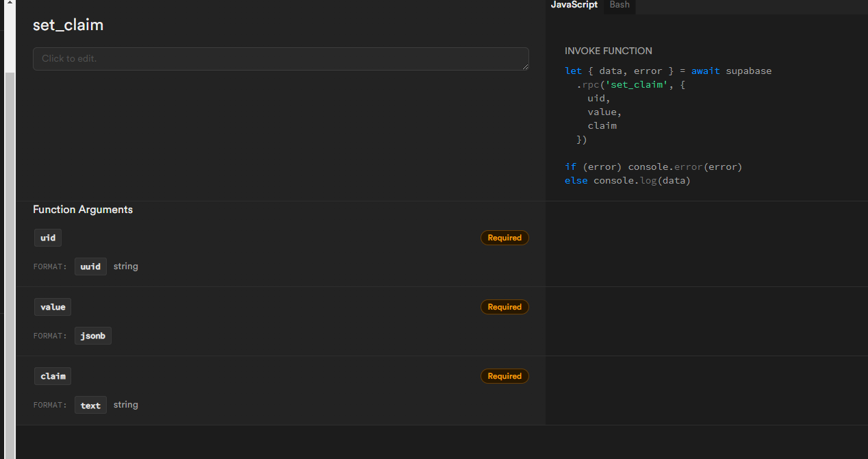The width and height of the screenshot is (868, 459).
Task: Click the set_claim function heading
Action: click(68, 25)
